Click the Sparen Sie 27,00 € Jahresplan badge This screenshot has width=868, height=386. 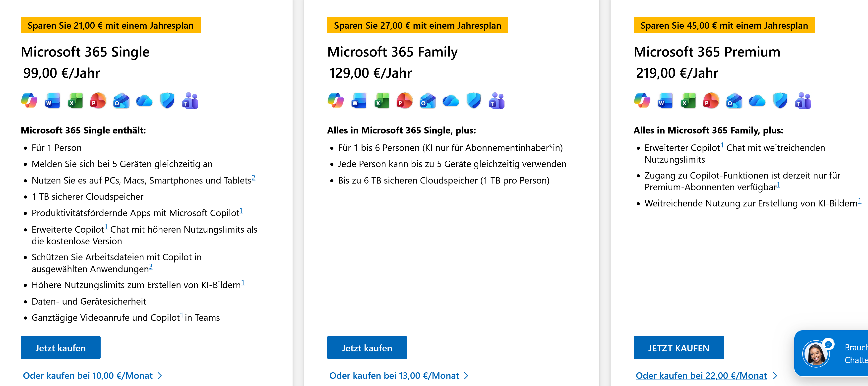pyautogui.click(x=418, y=25)
